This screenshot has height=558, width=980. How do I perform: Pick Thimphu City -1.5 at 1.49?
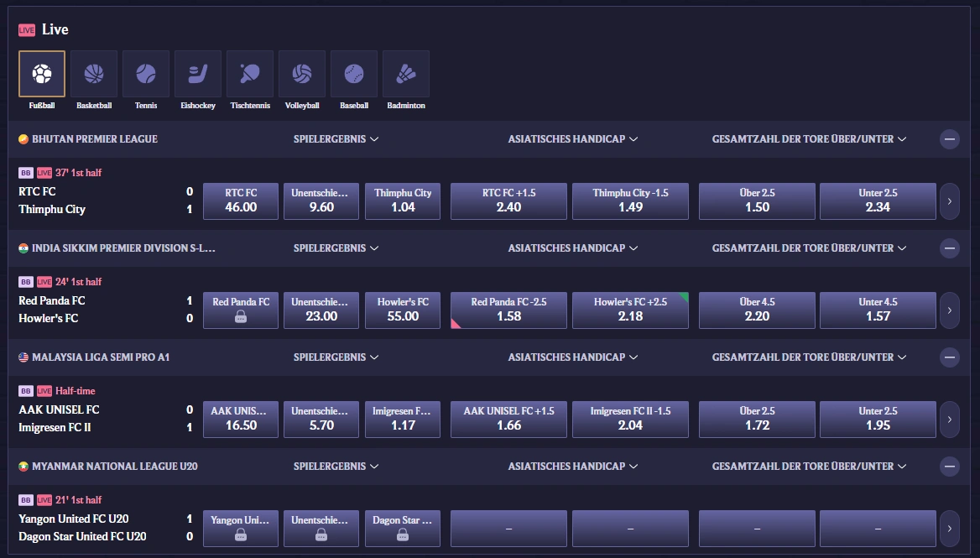click(630, 201)
